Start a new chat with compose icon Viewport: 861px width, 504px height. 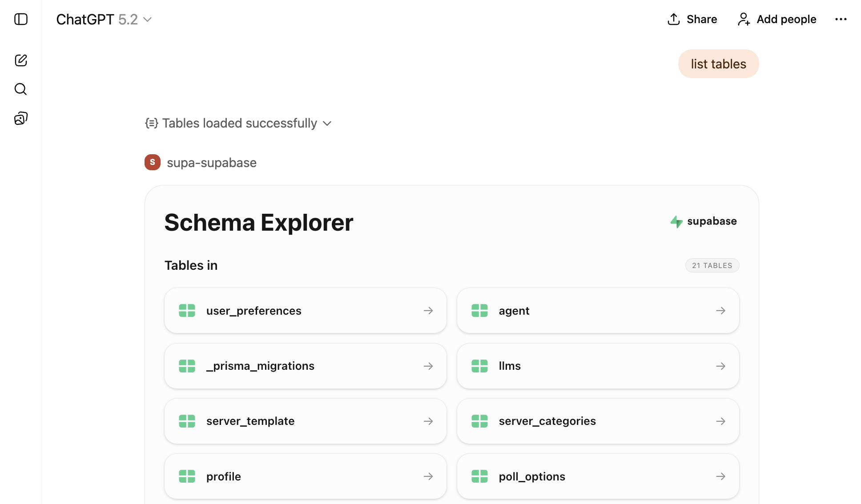tap(21, 60)
